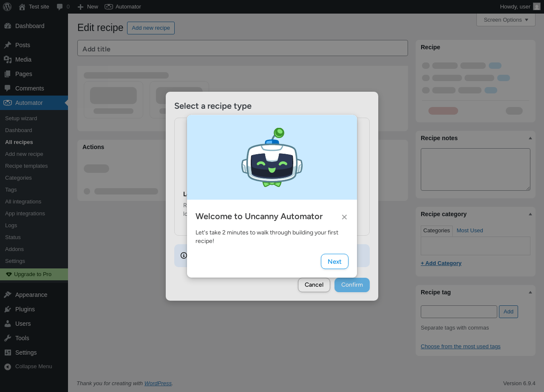Click the Add Category link
The height and width of the screenshot is (392, 544).
tap(441, 263)
